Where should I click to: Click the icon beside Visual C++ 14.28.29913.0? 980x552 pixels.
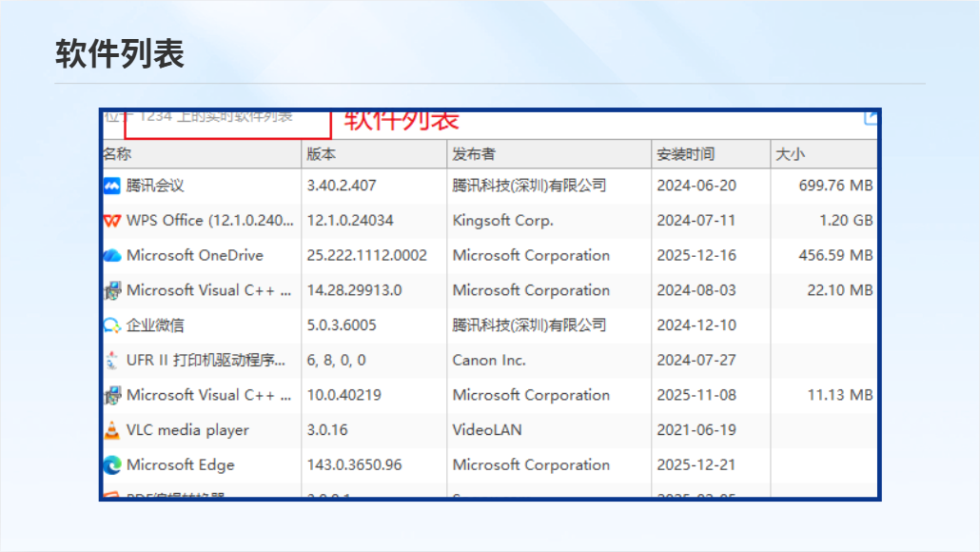coord(112,290)
